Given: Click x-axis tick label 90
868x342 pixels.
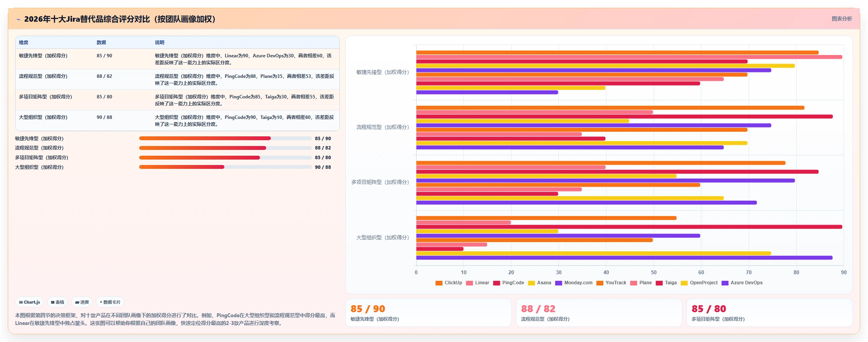Looking at the screenshot, I should [x=844, y=272].
